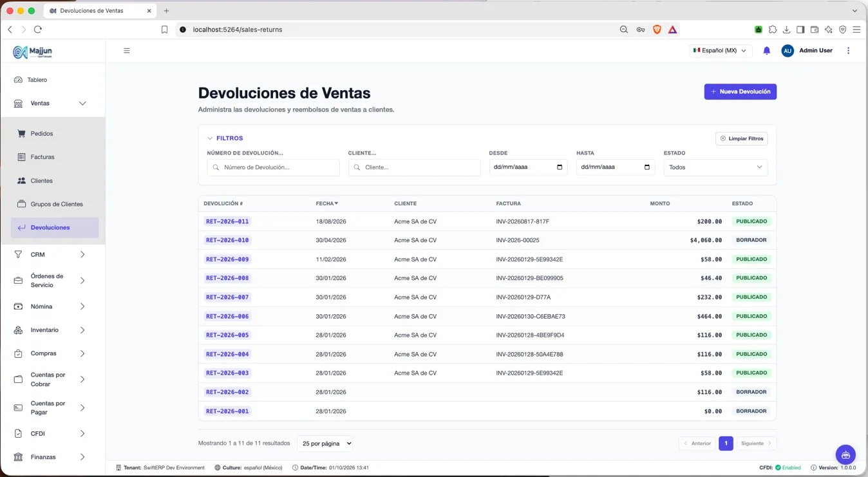Open new browser tab with plus button
868x477 pixels.
[x=166, y=11]
